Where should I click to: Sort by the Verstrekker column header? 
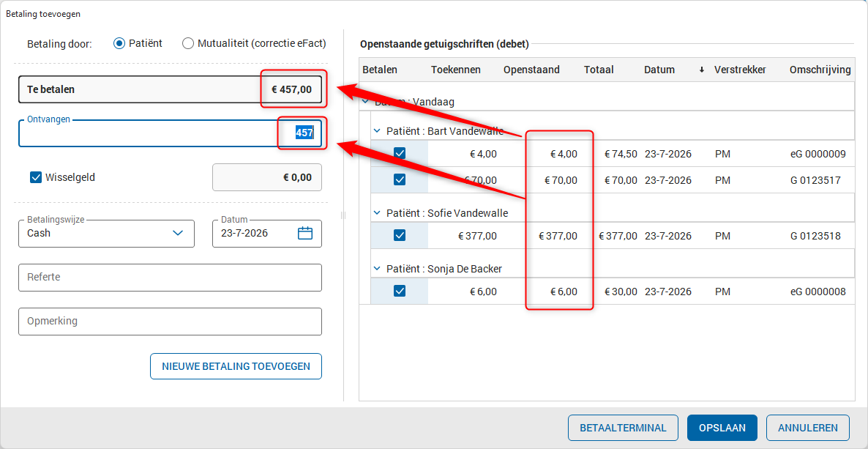tap(740, 70)
